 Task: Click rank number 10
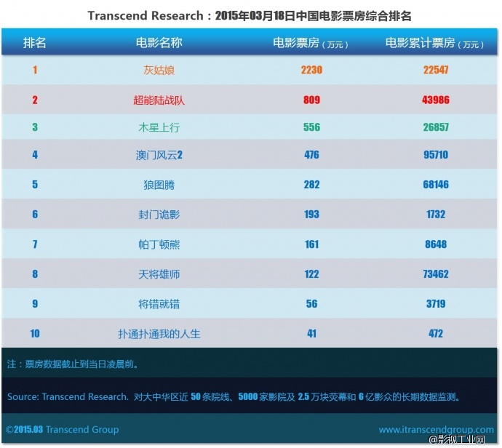pyautogui.click(x=35, y=334)
